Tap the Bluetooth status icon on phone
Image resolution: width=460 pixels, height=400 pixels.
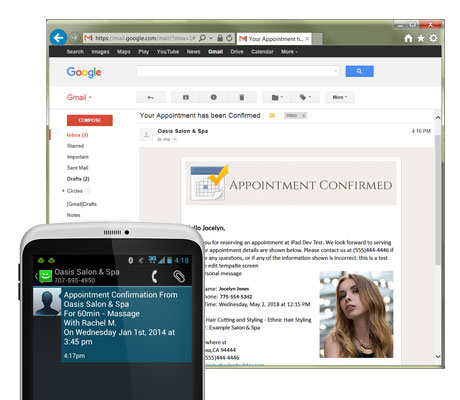131,260
